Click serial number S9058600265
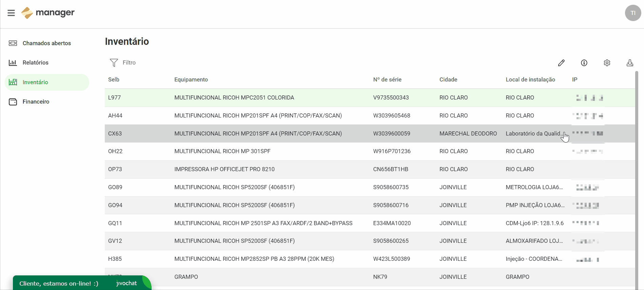644x290 pixels. pos(391,241)
